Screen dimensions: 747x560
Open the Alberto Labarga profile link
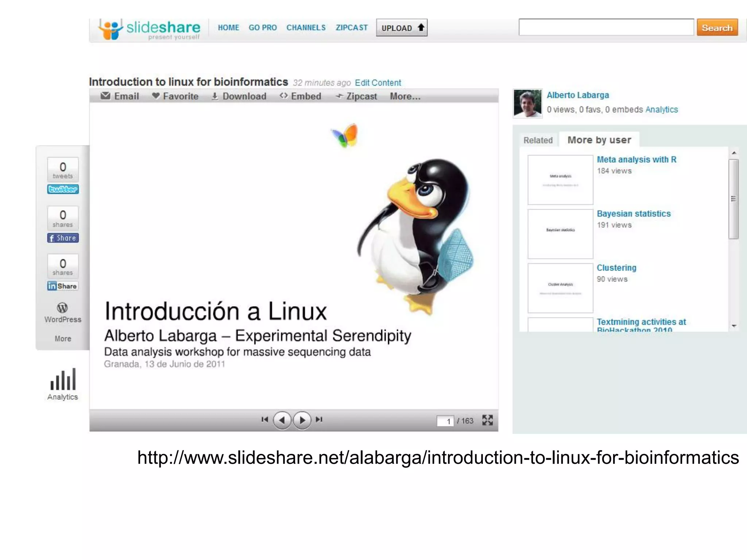[x=578, y=95]
